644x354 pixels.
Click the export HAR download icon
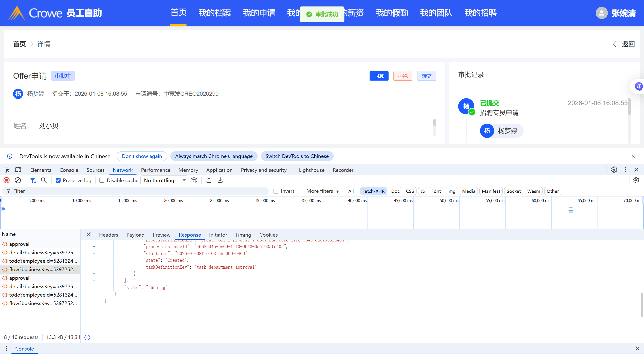pos(220,180)
